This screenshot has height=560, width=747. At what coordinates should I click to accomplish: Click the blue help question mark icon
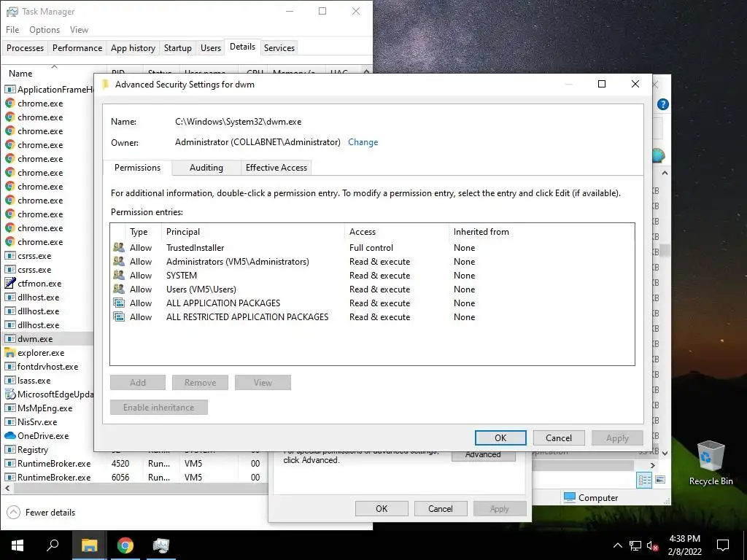(x=662, y=104)
